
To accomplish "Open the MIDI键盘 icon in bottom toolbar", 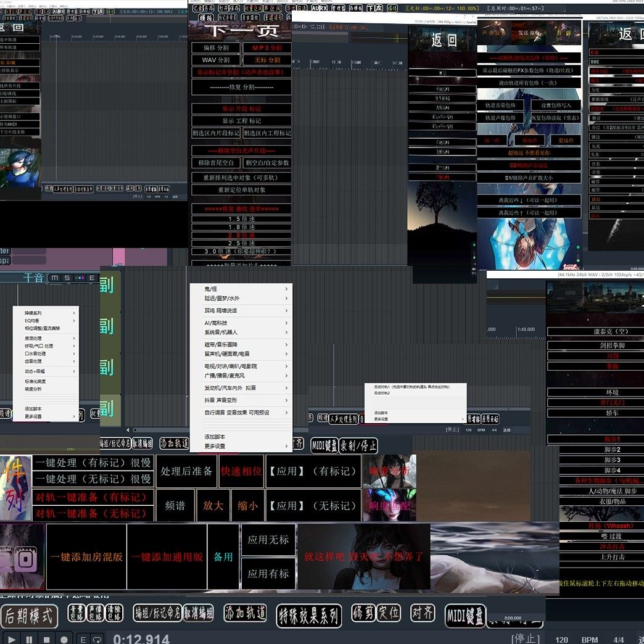I will click(466, 616).
